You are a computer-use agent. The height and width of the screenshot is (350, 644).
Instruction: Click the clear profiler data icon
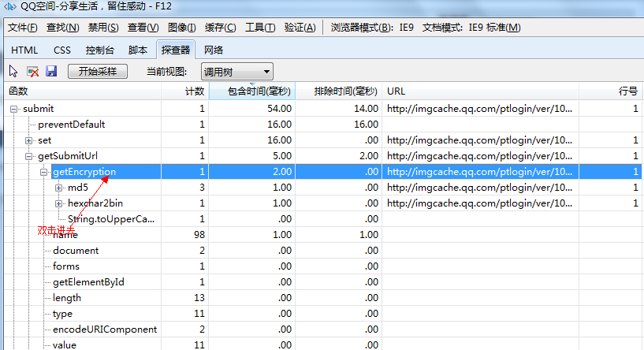tap(32, 72)
